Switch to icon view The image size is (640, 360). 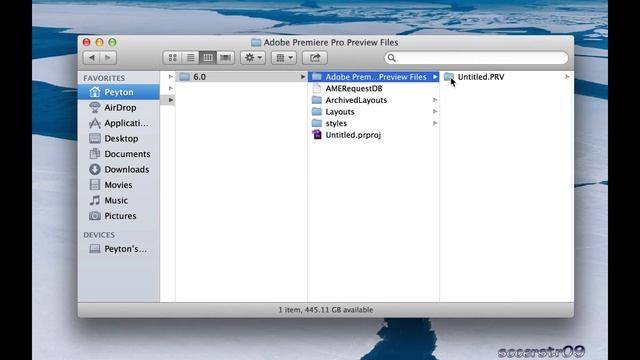coord(172,58)
